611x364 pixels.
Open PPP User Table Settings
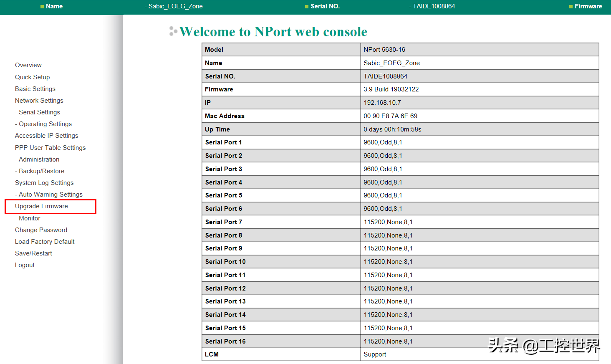coord(50,148)
